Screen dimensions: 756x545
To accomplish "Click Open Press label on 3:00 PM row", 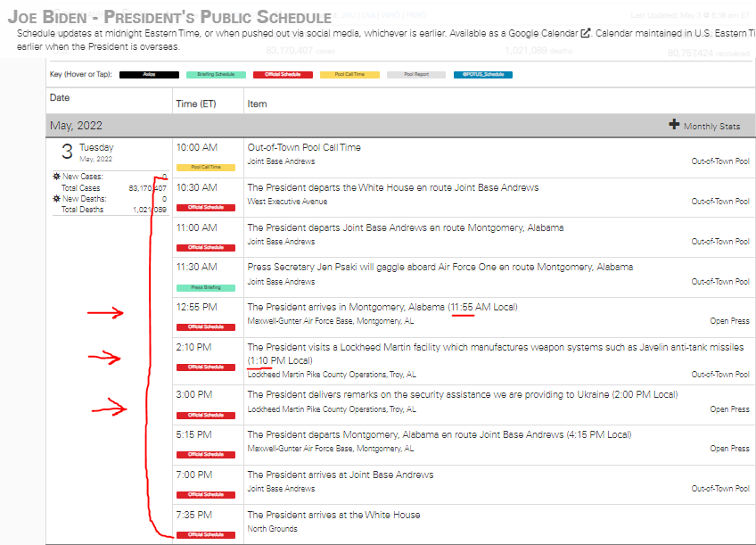I will [x=729, y=409].
